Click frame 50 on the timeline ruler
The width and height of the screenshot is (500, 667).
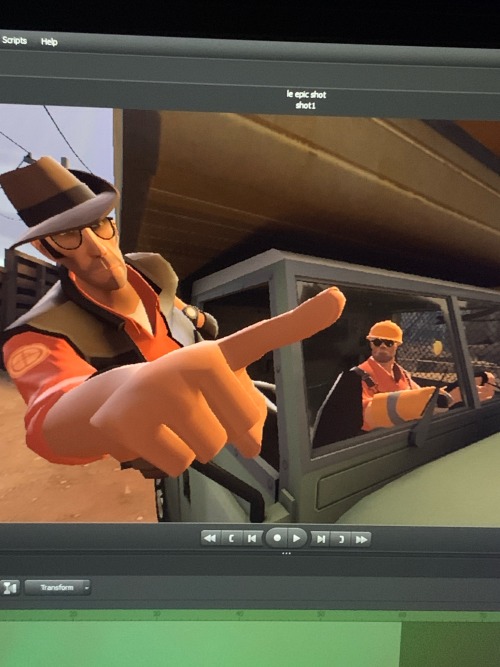(321, 614)
